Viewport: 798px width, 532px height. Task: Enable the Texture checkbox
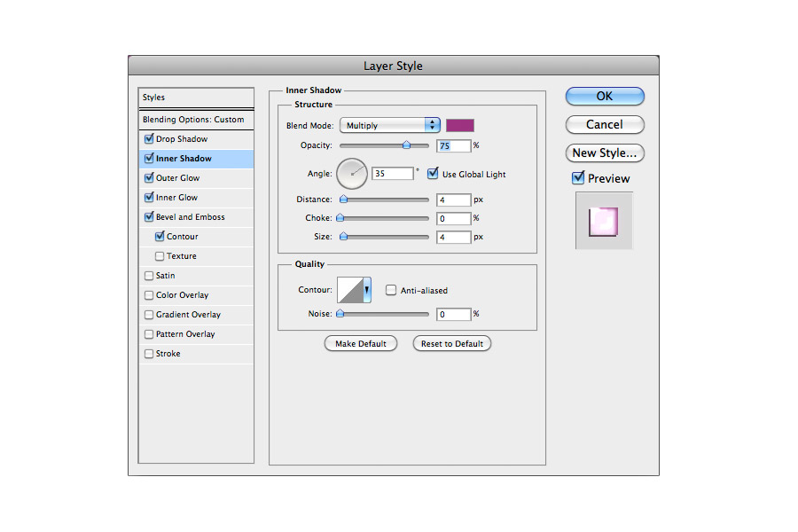coord(160,256)
